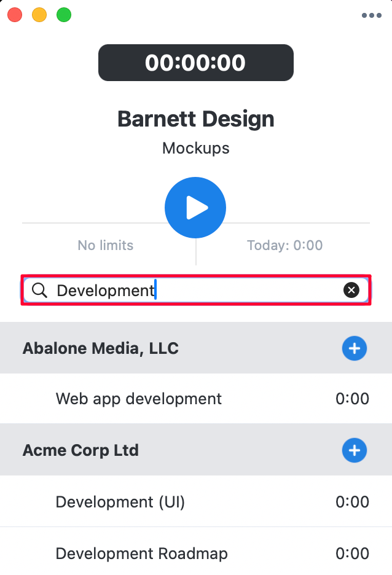This screenshot has width=392, height=575.
Task: Select the Web app development task
Action: click(196, 399)
